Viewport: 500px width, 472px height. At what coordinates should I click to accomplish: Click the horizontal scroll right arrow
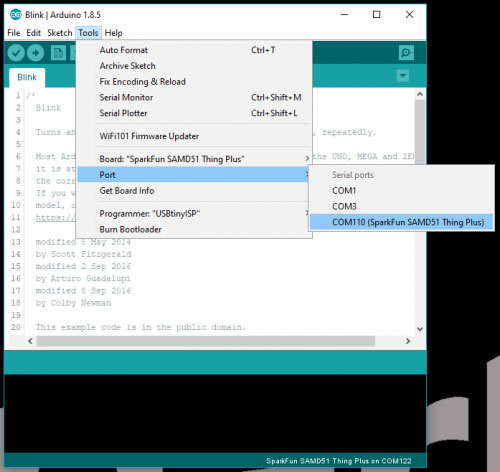tap(408, 341)
